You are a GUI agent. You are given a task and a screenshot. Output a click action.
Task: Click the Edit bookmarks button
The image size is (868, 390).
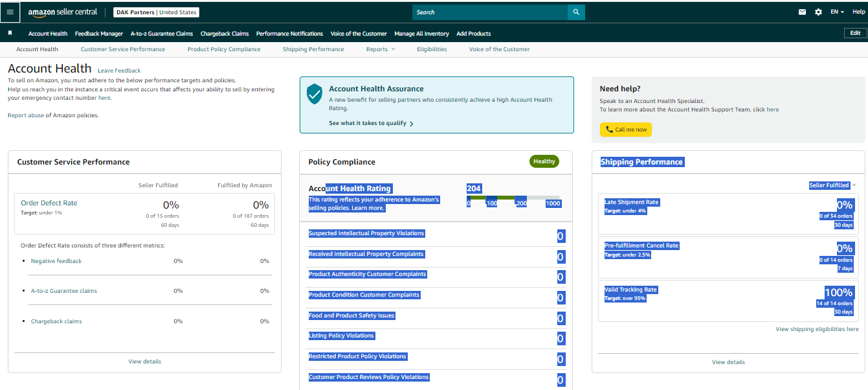pos(855,33)
